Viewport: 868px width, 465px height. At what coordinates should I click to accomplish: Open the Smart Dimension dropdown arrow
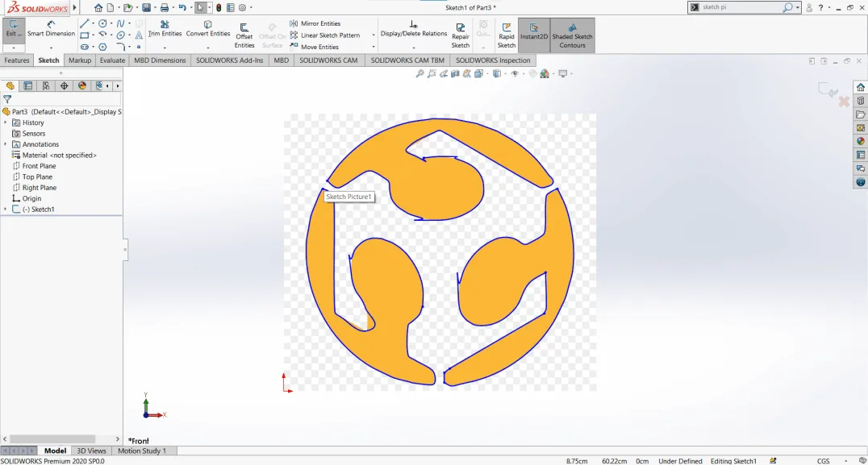(x=51, y=48)
